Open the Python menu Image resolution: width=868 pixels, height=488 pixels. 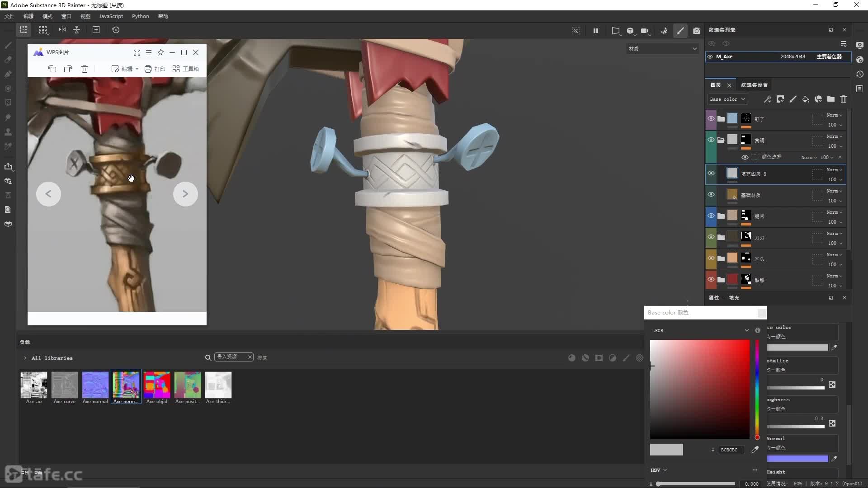click(141, 16)
